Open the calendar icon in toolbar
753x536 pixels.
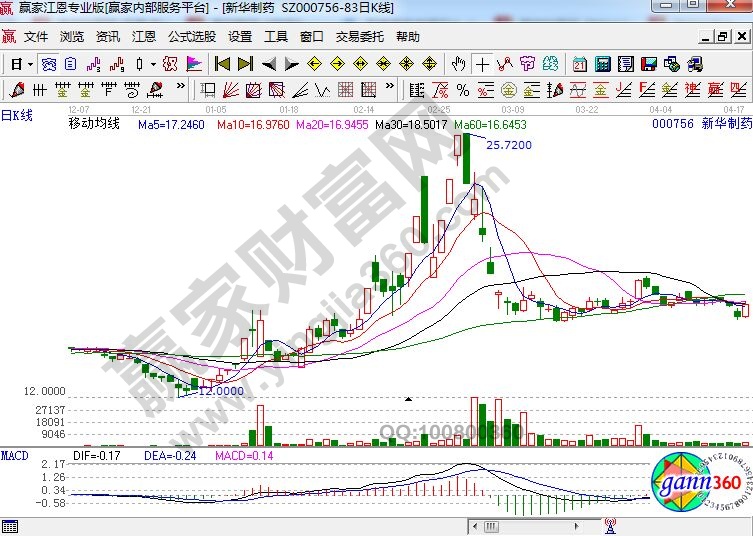pos(580,64)
